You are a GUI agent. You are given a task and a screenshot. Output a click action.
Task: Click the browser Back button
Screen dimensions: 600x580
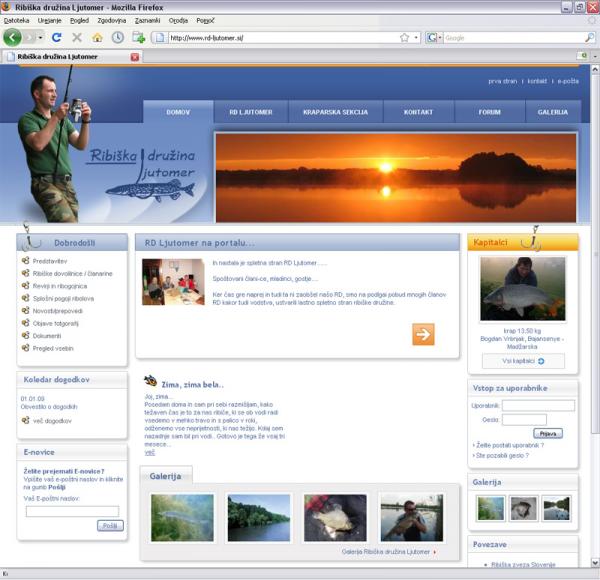point(13,38)
